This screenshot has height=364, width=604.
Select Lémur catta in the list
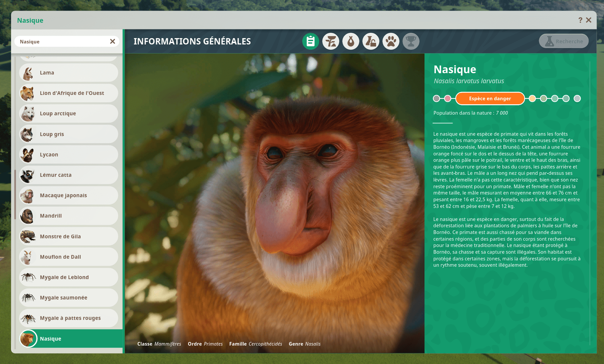pos(69,175)
